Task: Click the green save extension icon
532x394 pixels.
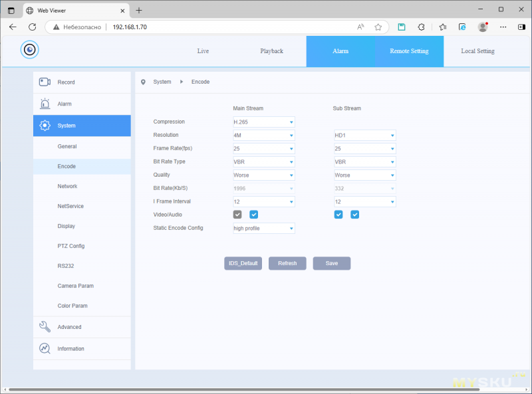Action: [402, 27]
